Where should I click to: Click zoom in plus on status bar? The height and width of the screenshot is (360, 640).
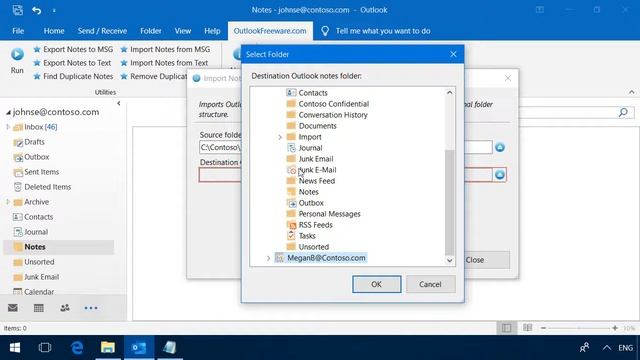tap(615, 328)
